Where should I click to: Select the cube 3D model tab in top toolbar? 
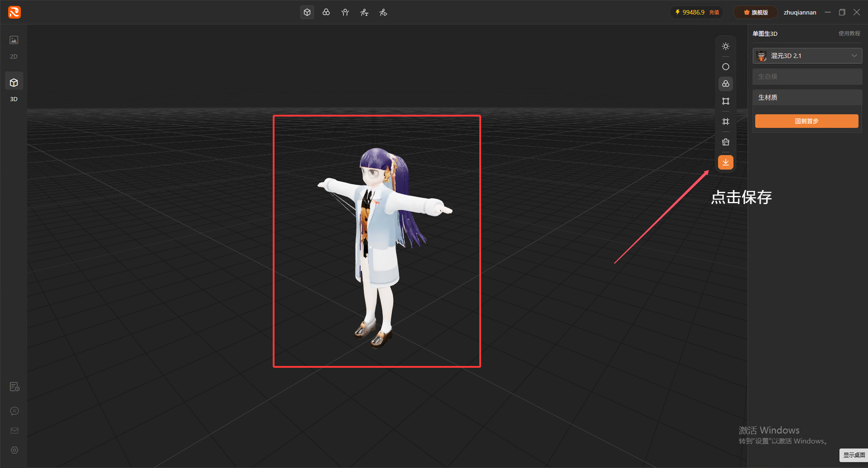pyautogui.click(x=307, y=12)
